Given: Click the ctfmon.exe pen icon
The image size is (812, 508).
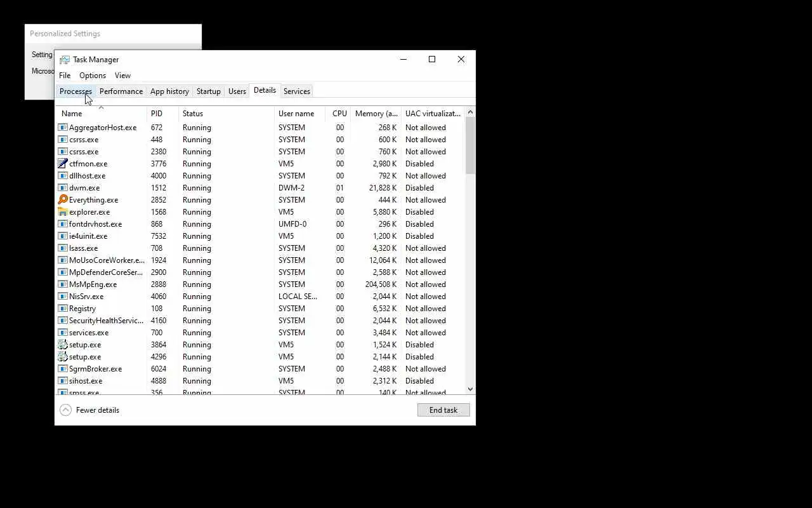Looking at the screenshot, I should coord(63,164).
